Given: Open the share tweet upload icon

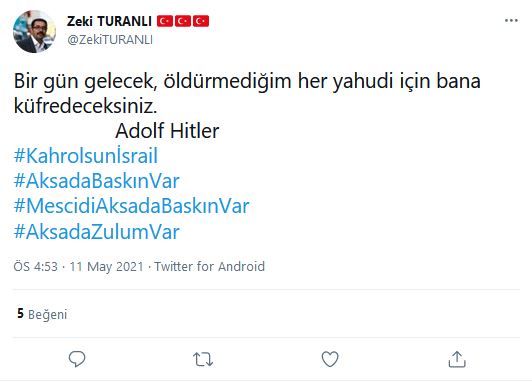Looking at the screenshot, I should pos(457,359).
